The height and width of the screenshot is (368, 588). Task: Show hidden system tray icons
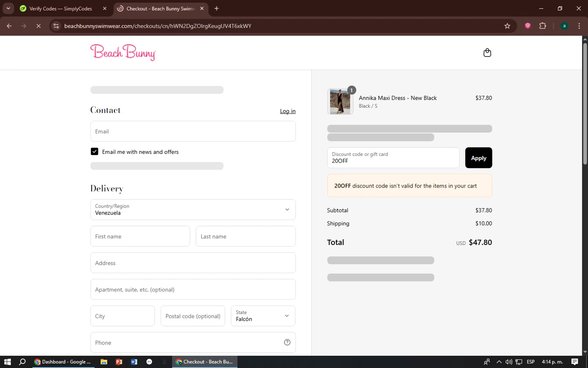499,362
